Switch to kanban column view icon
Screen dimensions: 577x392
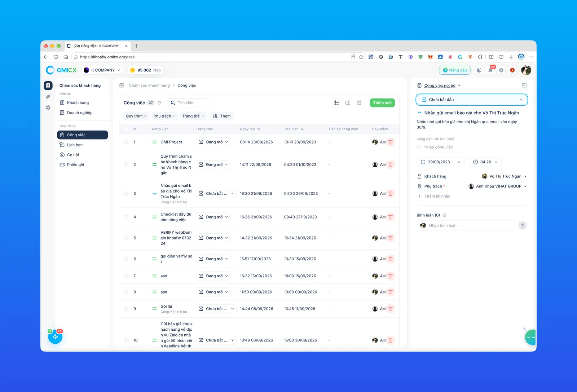coord(348,103)
